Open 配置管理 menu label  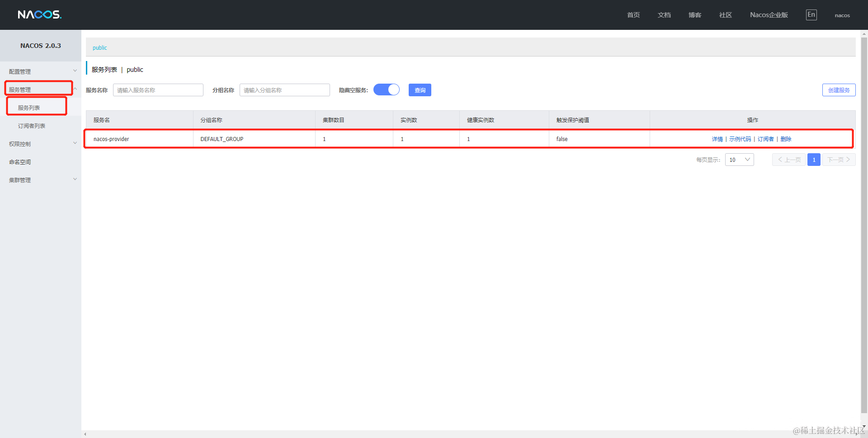coord(20,71)
